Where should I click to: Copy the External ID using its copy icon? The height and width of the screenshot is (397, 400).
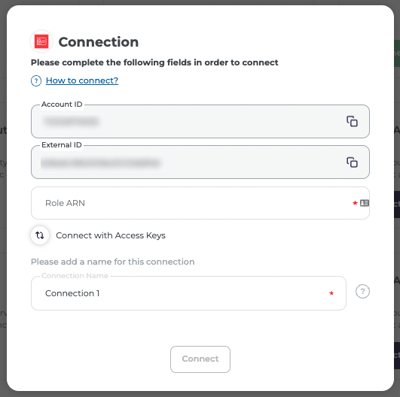pos(352,162)
